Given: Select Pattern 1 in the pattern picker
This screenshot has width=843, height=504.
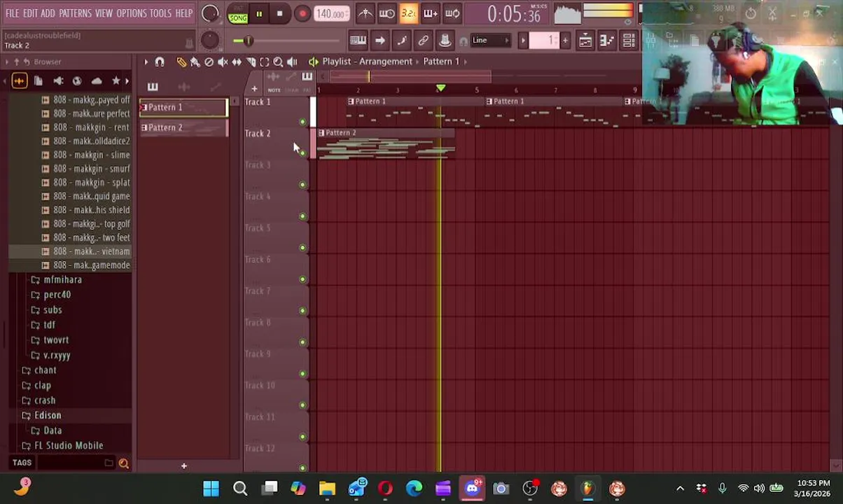Looking at the screenshot, I should coord(183,107).
